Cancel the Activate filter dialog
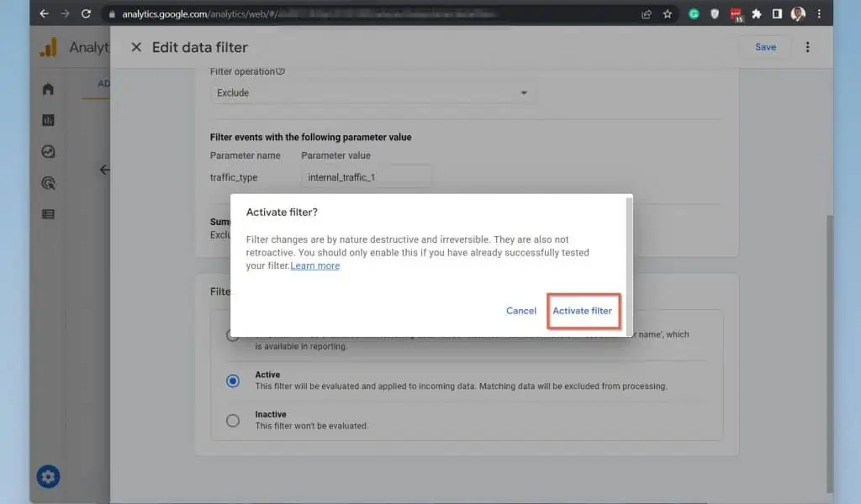The image size is (861, 504). [520, 311]
